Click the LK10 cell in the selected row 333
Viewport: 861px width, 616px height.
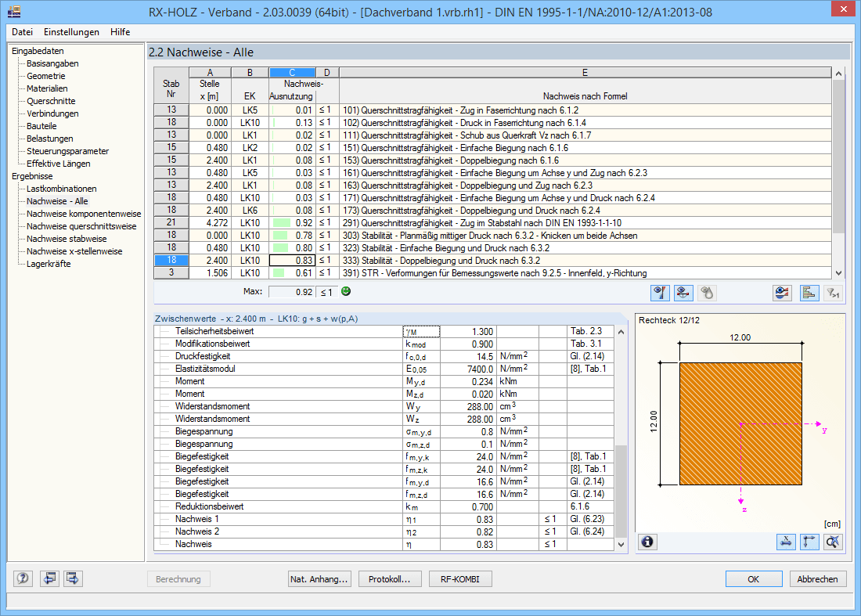[x=250, y=260]
